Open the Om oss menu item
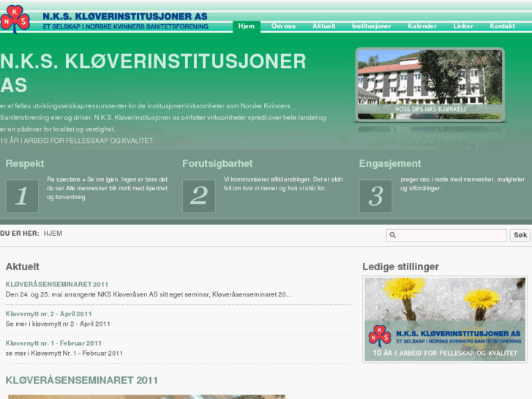This screenshot has width=532, height=399. (283, 26)
